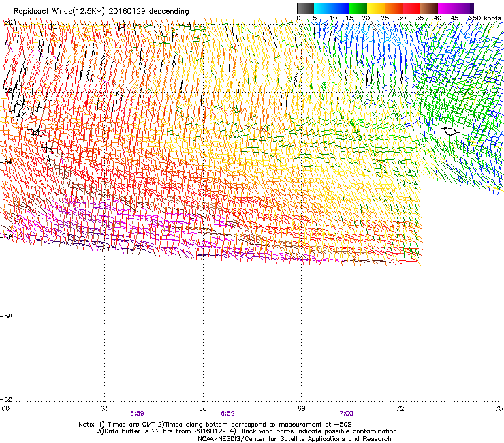Screen dimensions: 504x443
Task: Click the '>50 knots' legend label
Action: (x=484, y=18)
